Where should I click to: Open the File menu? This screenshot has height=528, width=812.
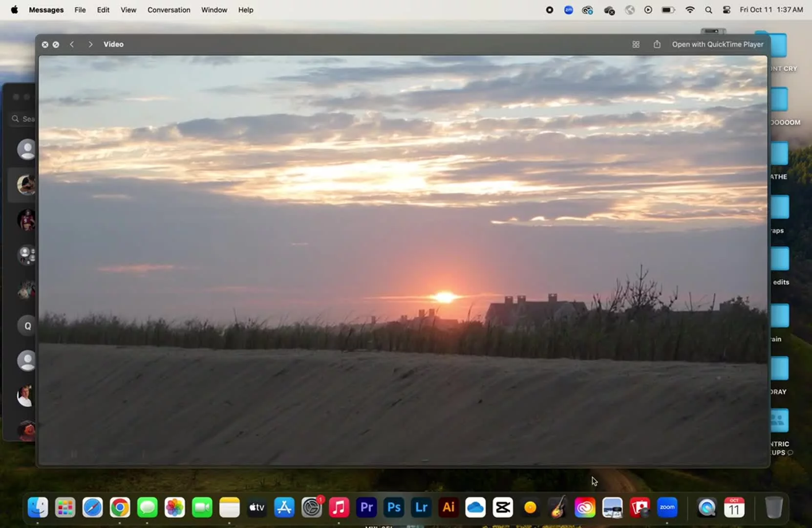(80, 10)
